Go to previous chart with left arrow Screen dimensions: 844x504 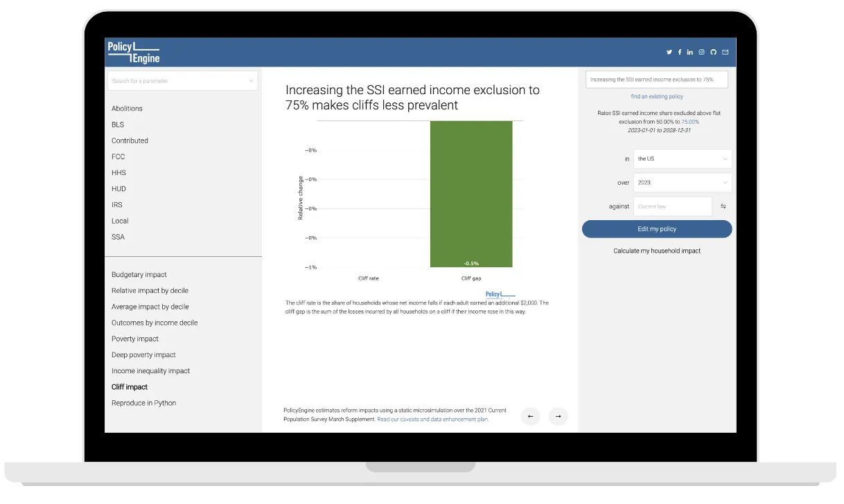[531, 416]
